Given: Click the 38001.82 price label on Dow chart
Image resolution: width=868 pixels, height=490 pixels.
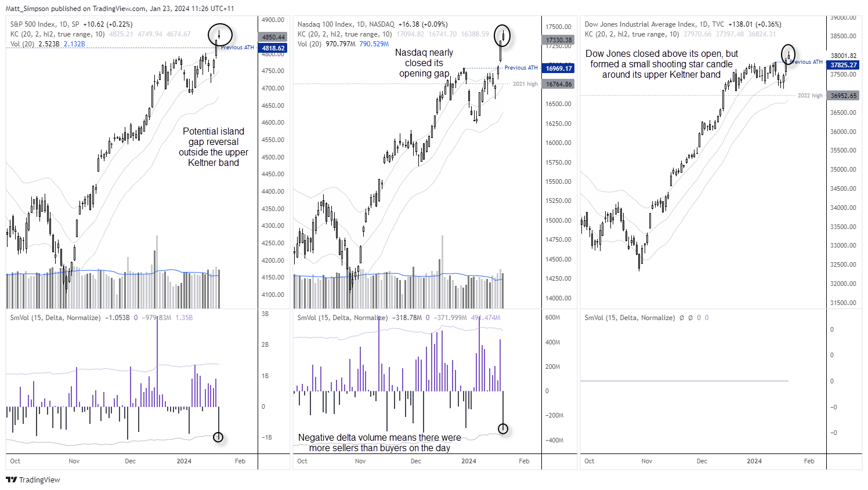Looking at the screenshot, I should point(844,56).
